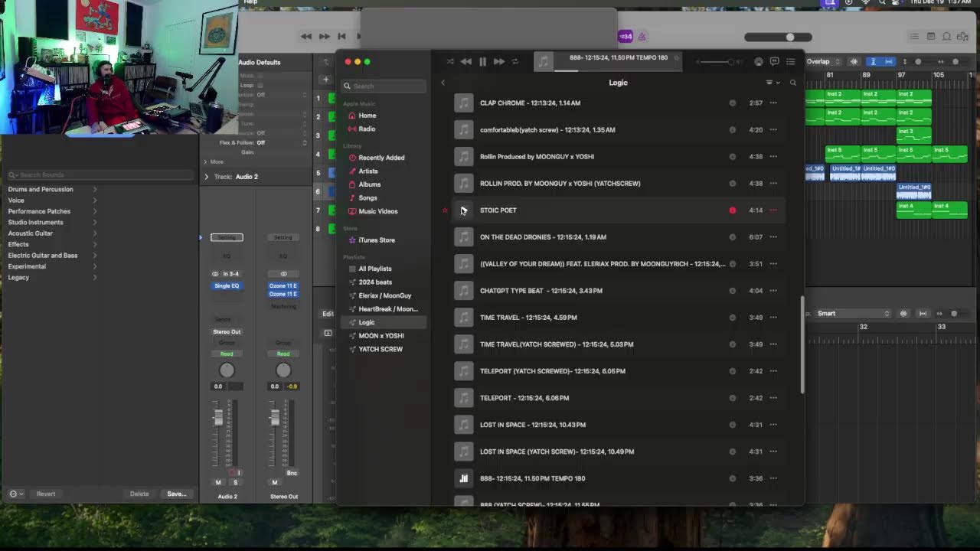Play the STOIC POET track
The width and height of the screenshot is (980, 551).
coord(464,210)
